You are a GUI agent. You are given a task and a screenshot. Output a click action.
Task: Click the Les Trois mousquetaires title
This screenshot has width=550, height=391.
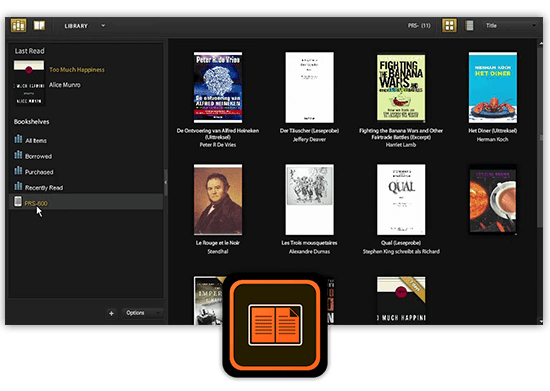click(x=309, y=243)
